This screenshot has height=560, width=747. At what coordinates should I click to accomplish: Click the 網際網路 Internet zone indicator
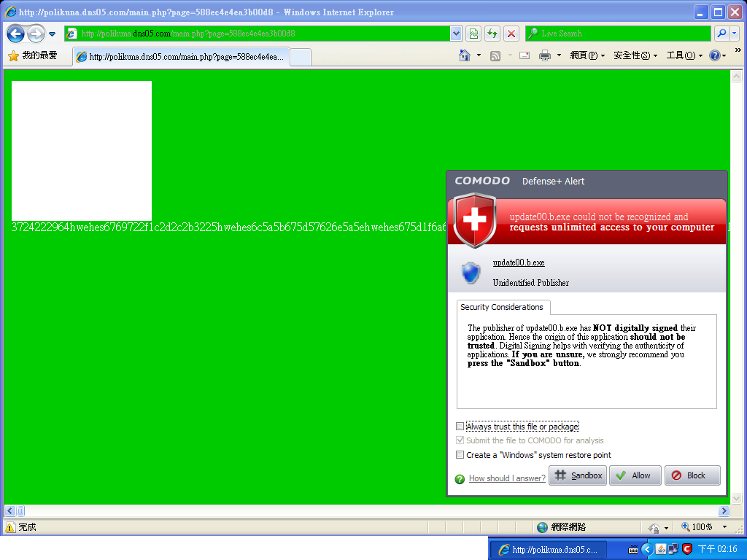click(x=561, y=526)
